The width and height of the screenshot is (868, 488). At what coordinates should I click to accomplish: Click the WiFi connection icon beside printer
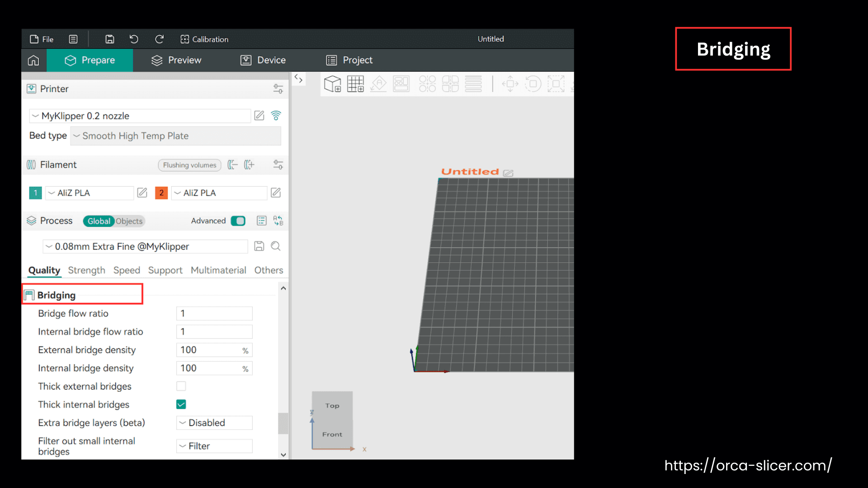(x=276, y=116)
